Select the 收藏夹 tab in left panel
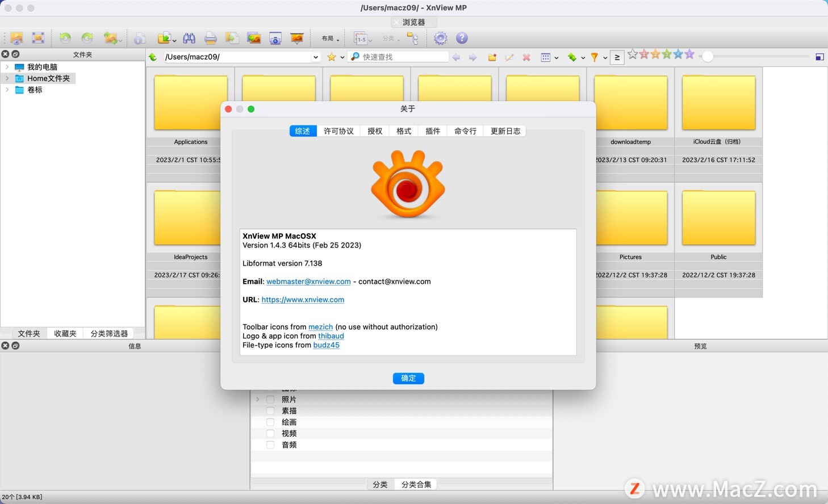The height and width of the screenshot is (504, 828). (65, 334)
